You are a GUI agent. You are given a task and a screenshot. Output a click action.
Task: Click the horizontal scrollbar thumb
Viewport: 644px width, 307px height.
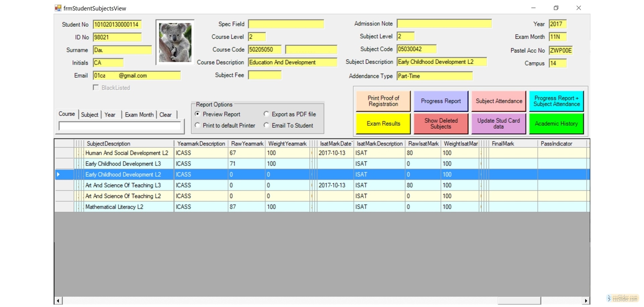tap(519, 301)
